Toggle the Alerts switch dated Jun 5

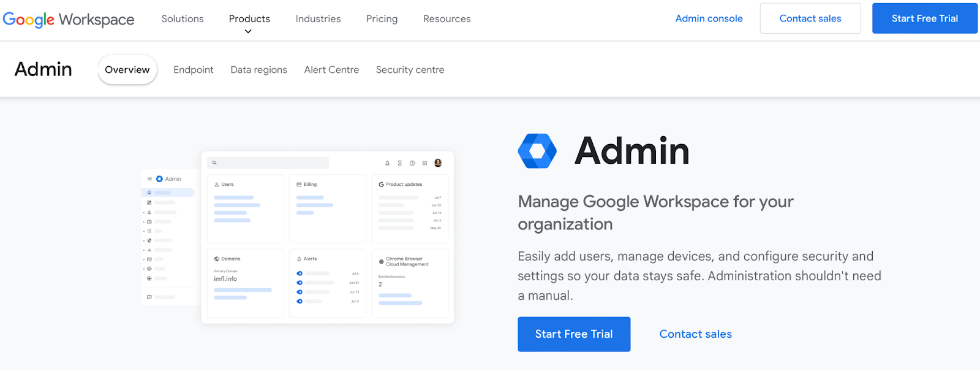click(300, 301)
